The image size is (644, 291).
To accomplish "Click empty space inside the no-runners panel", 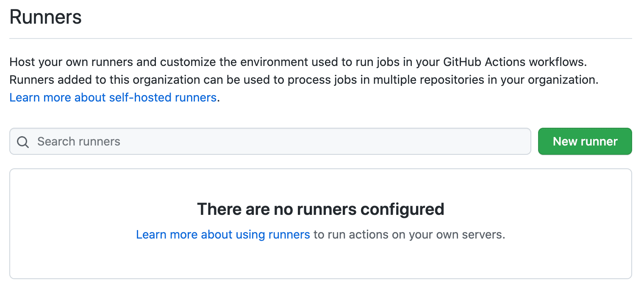I will [320, 262].
